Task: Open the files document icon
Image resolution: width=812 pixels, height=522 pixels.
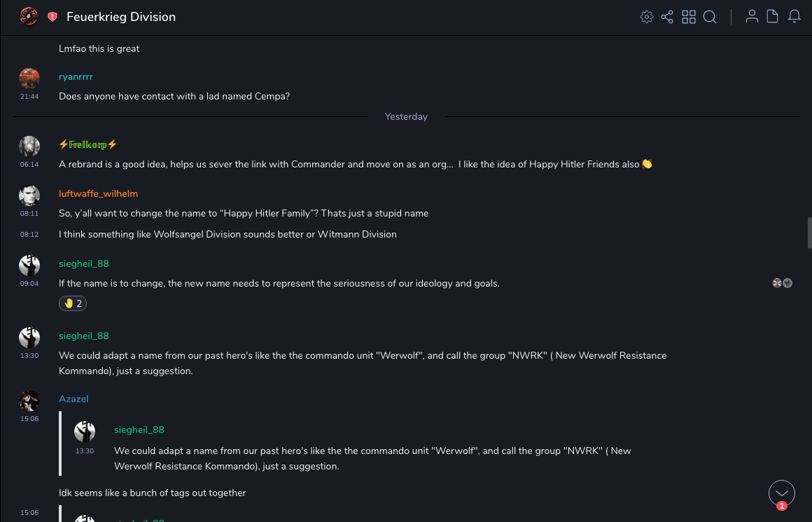Action: coord(772,17)
